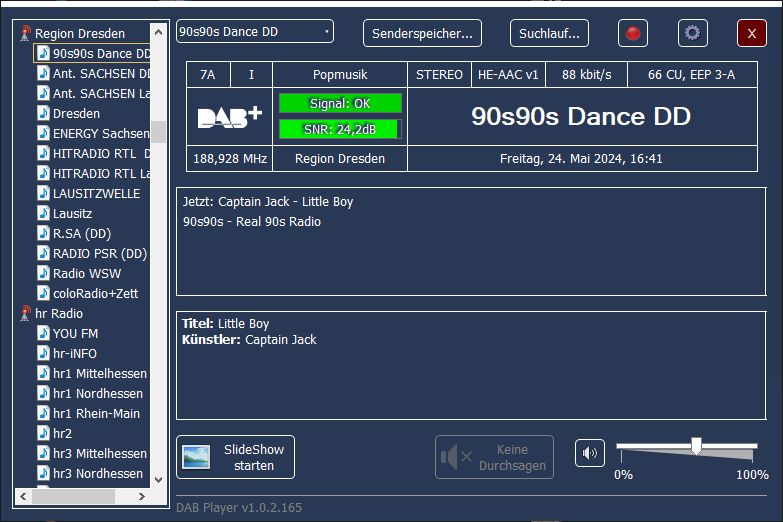Select ENERGY Sachsen in the station list

point(100,134)
